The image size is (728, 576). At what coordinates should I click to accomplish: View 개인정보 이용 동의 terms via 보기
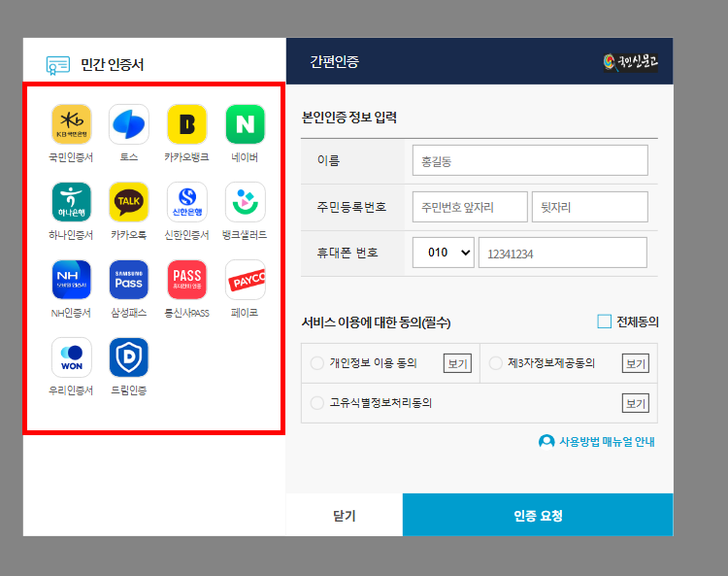coord(457,363)
